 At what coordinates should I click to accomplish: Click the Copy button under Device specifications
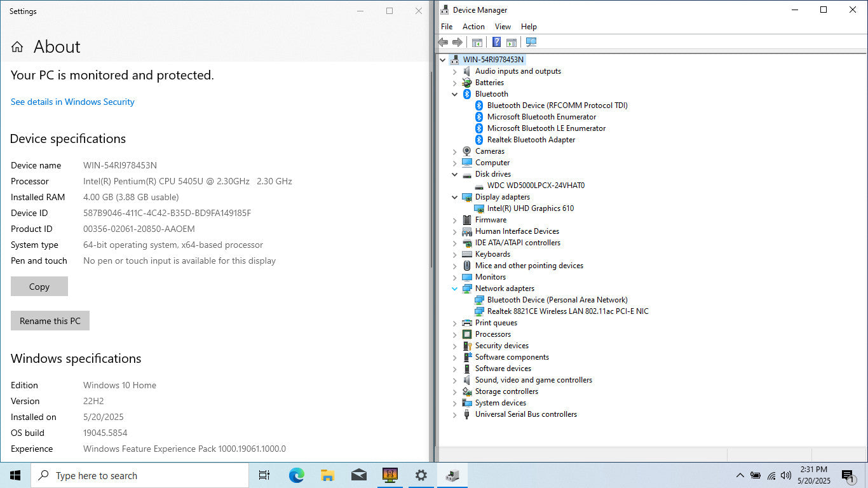[x=39, y=287]
